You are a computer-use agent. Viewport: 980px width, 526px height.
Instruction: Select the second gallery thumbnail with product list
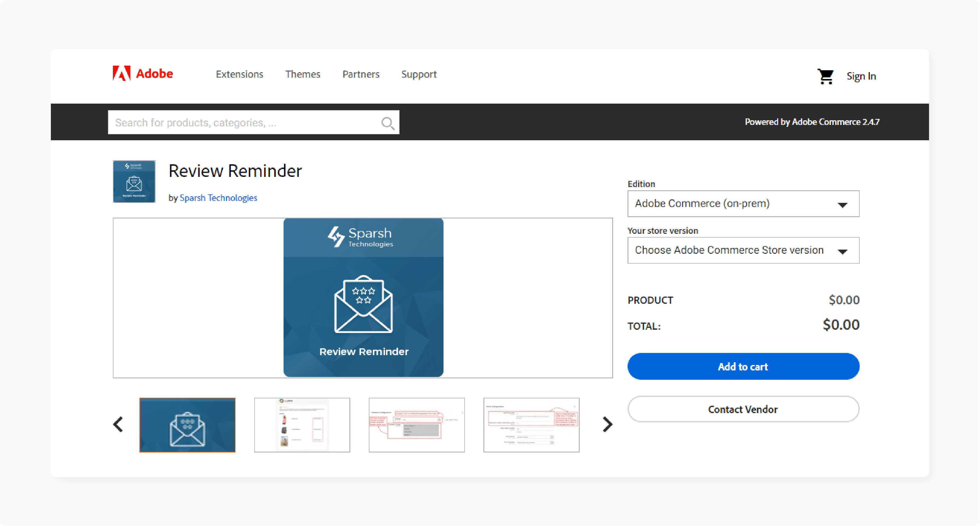[302, 425]
